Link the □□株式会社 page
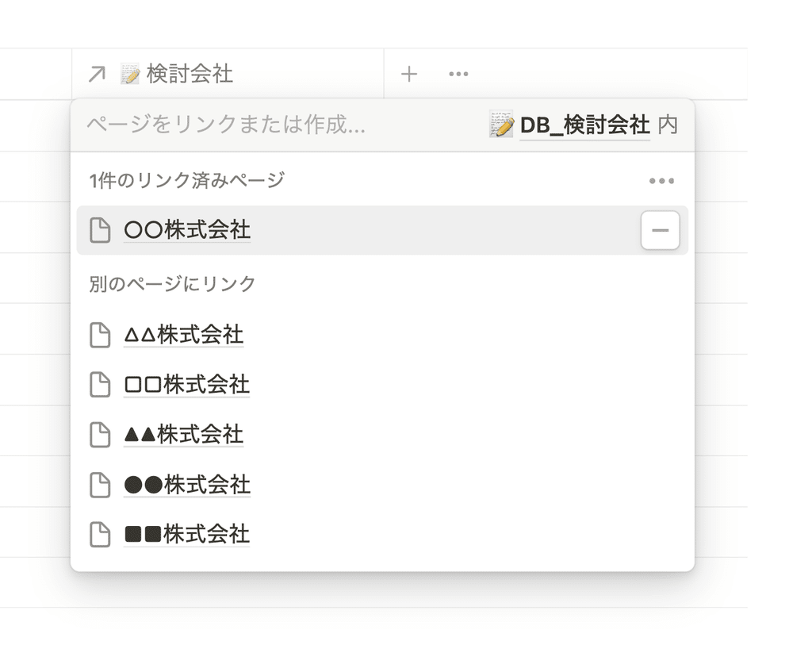This screenshot has width=812, height=645. pyautogui.click(x=186, y=385)
